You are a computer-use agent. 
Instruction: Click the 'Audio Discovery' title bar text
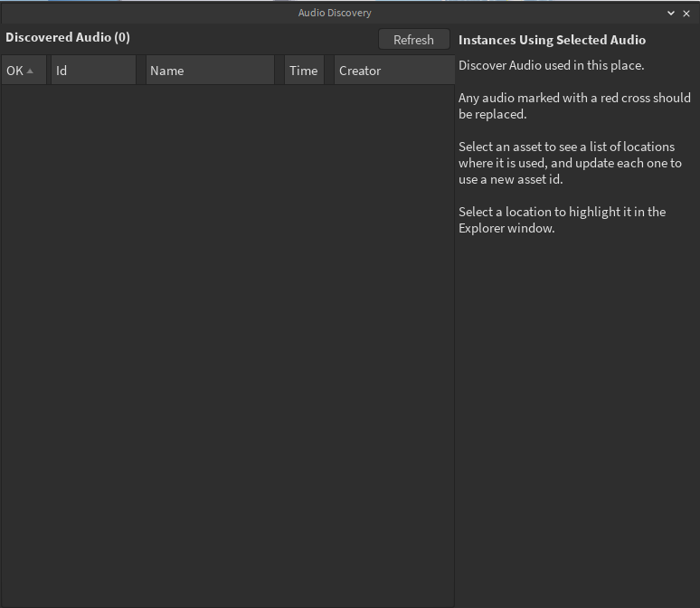(335, 13)
